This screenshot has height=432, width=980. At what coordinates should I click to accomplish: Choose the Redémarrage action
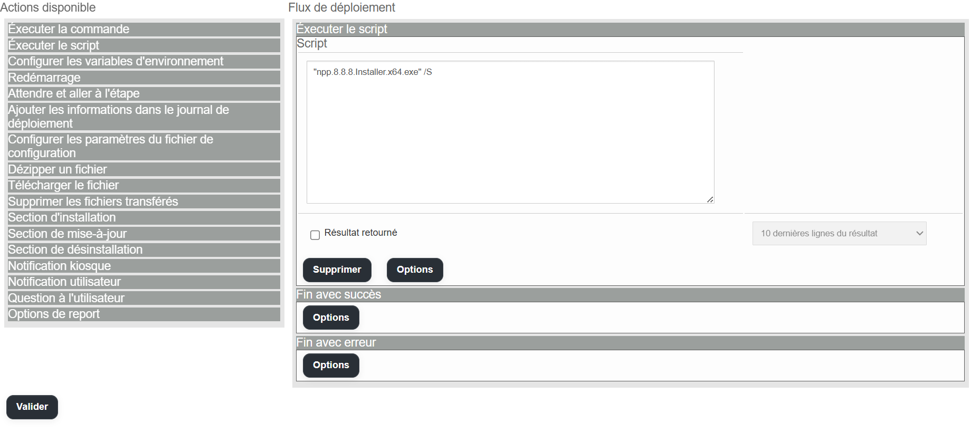(143, 78)
